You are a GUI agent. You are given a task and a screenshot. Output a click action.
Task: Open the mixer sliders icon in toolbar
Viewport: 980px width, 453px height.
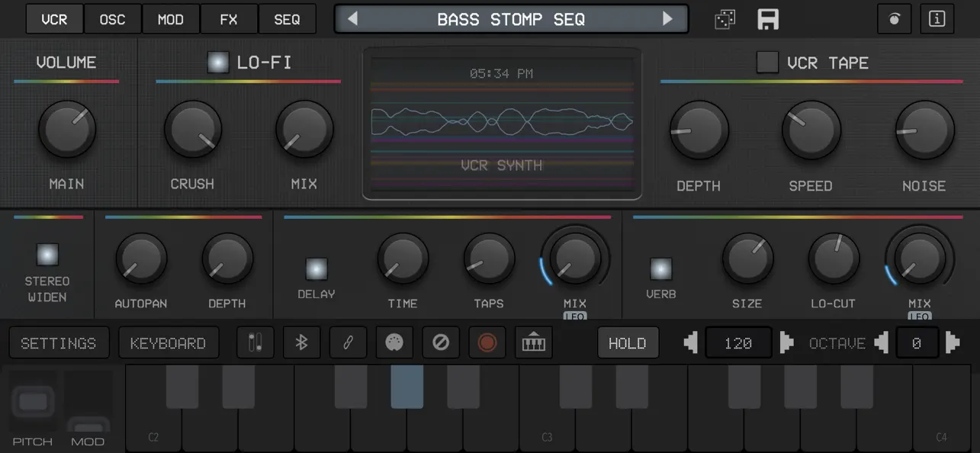255,343
